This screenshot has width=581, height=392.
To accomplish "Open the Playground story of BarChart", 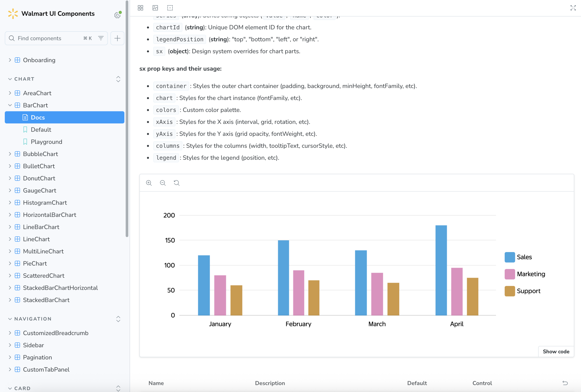I will coord(46,142).
